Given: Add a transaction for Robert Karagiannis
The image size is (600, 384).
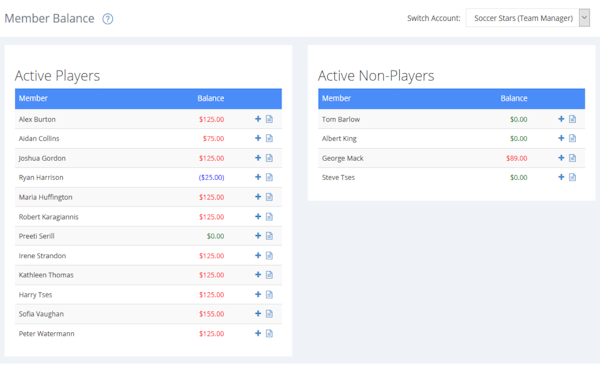Looking at the screenshot, I should [x=258, y=216].
